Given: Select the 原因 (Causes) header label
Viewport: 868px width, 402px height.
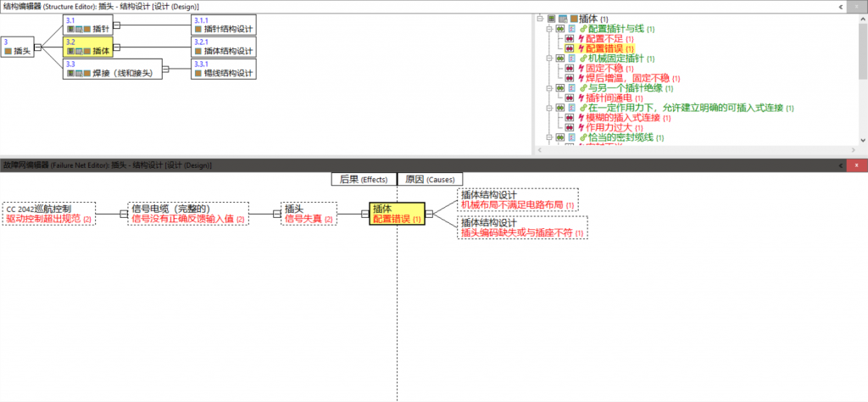Looking at the screenshot, I should 431,179.
